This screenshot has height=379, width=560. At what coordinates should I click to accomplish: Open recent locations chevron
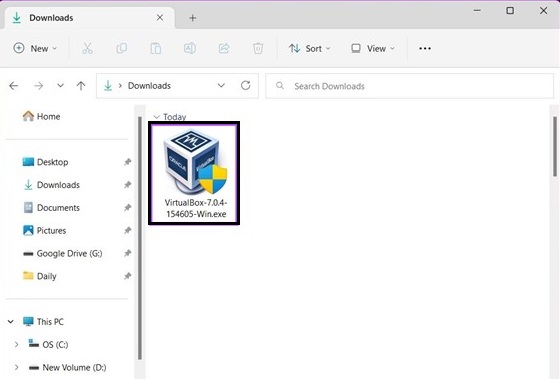pyautogui.click(x=60, y=85)
